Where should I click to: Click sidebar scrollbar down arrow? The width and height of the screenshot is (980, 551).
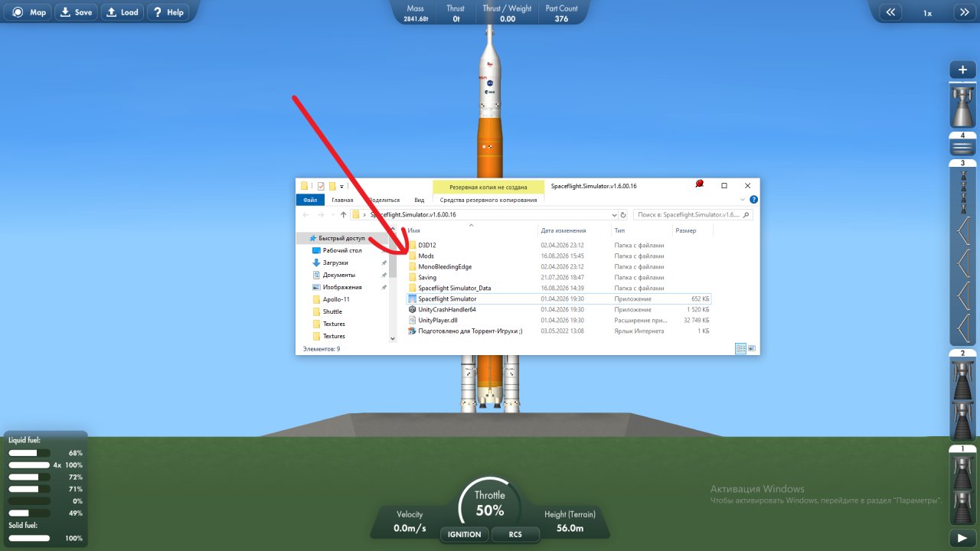pos(393,338)
